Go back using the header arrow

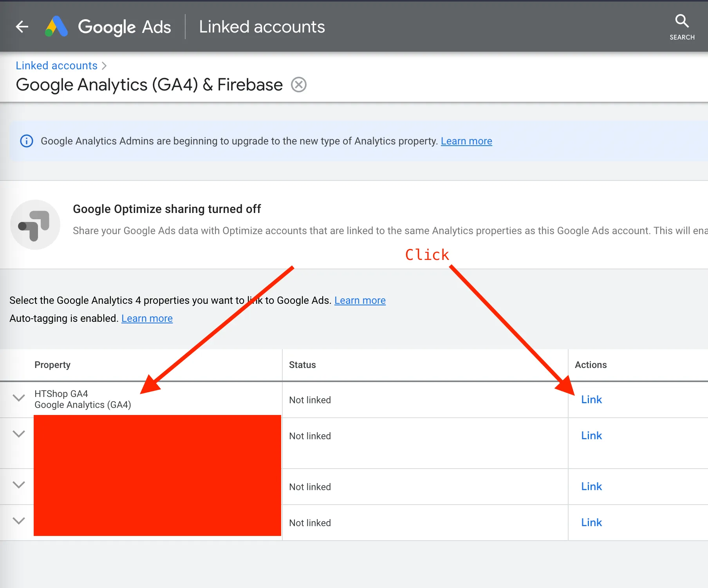tap(22, 27)
